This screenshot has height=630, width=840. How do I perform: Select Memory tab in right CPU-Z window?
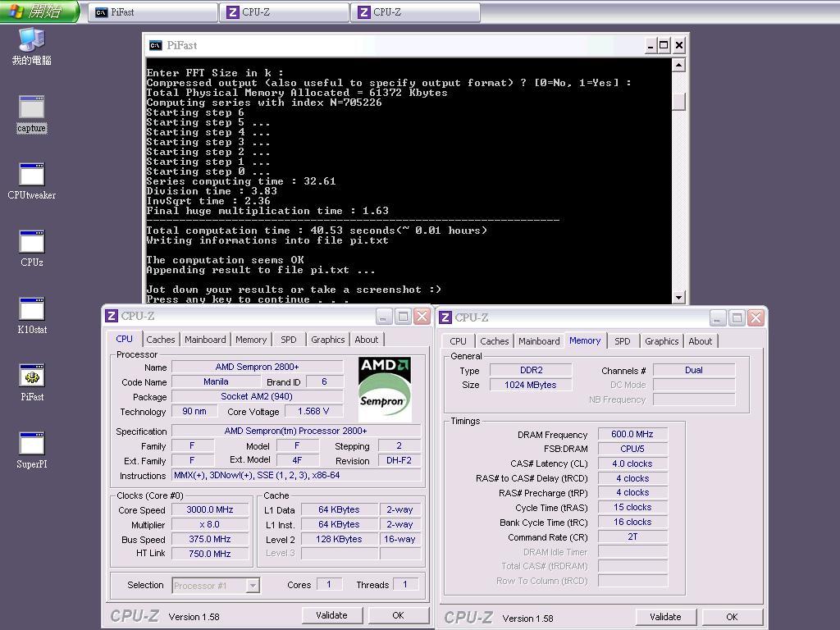pyautogui.click(x=584, y=340)
